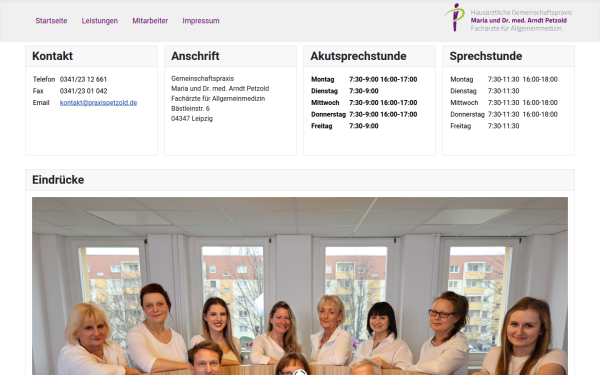
Task: Click the Anschrift card heading
Action: (x=195, y=56)
